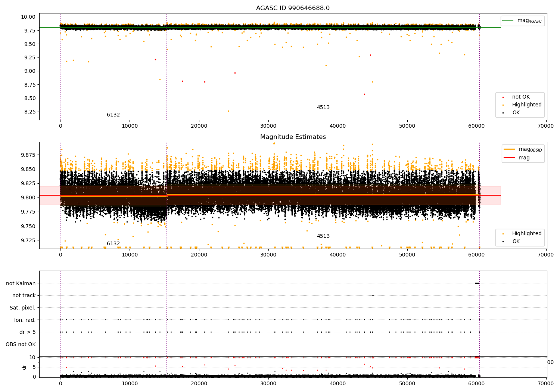
Task: Click the 'OBS not OK' row label
Action: pos(21,344)
